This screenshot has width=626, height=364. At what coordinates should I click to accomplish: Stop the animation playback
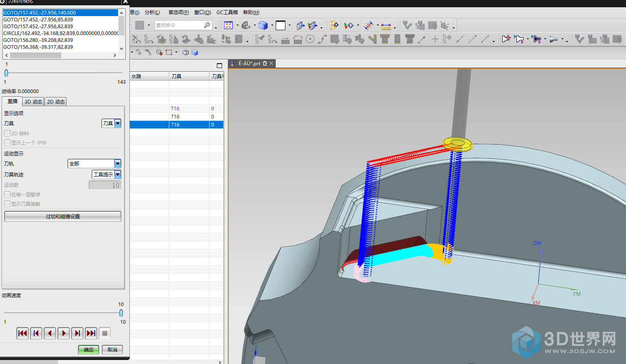click(105, 333)
